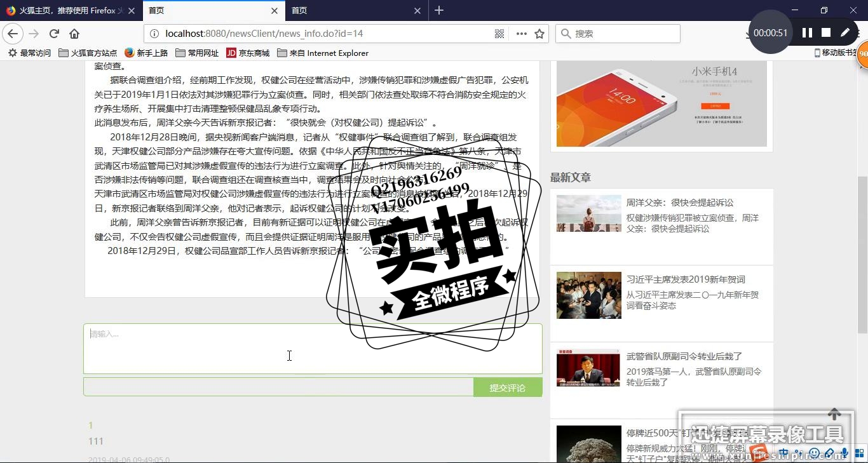Click the 新年贺词 article thumbnail
The height and width of the screenshot is (463, 868).
pos(588,295)
